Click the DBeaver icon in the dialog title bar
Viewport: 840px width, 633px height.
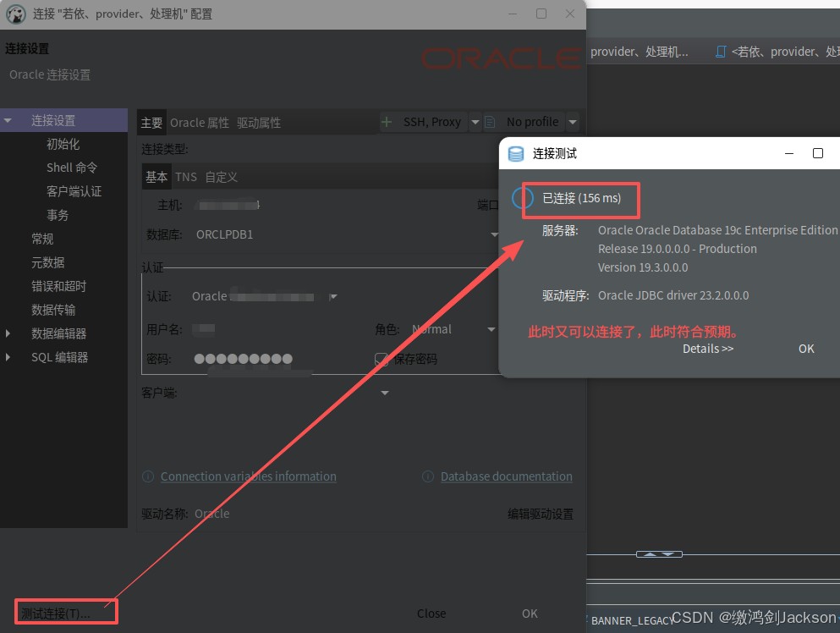tap(16, 14)
